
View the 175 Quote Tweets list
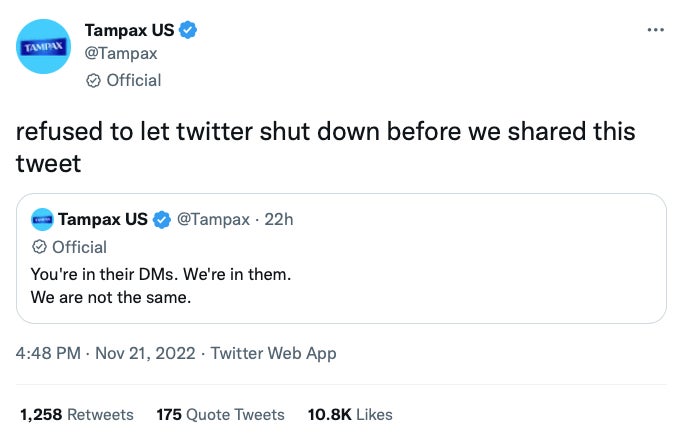[220, 414]
